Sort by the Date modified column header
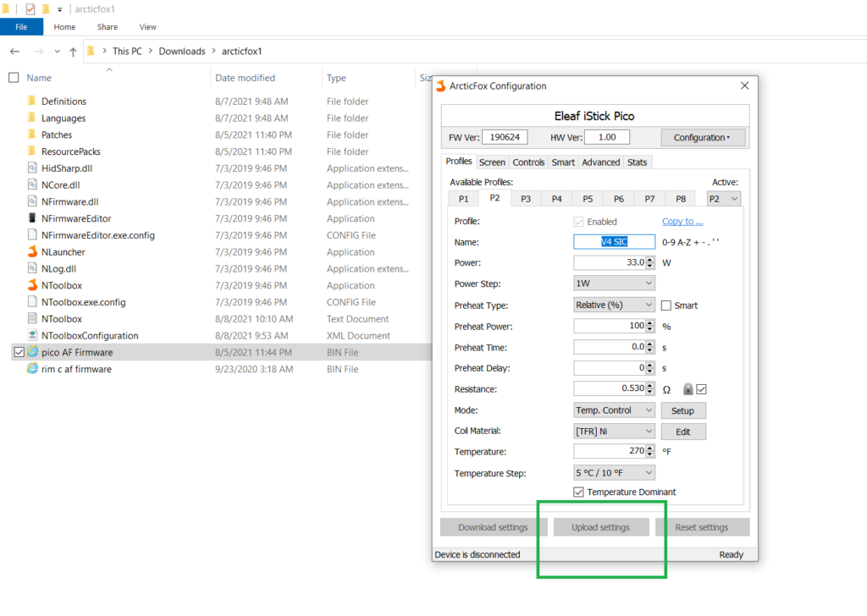This screenshot has width=867, height=616. click(245, 78)
